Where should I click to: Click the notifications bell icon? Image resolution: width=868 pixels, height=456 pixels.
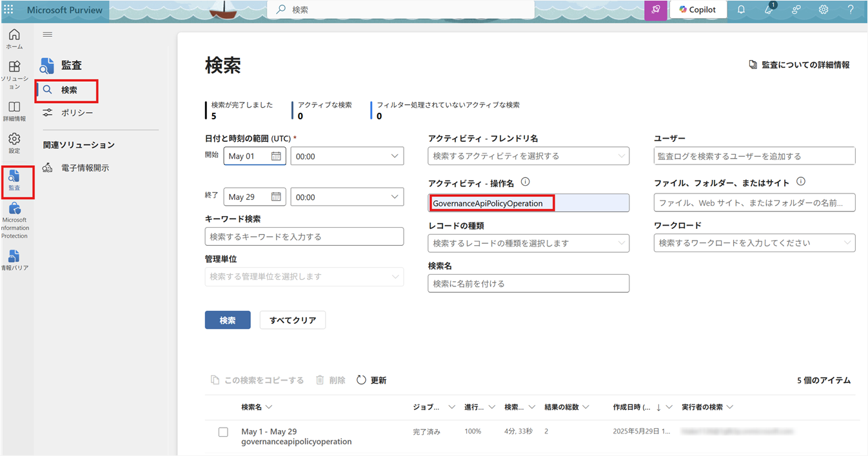coord(742,10)
